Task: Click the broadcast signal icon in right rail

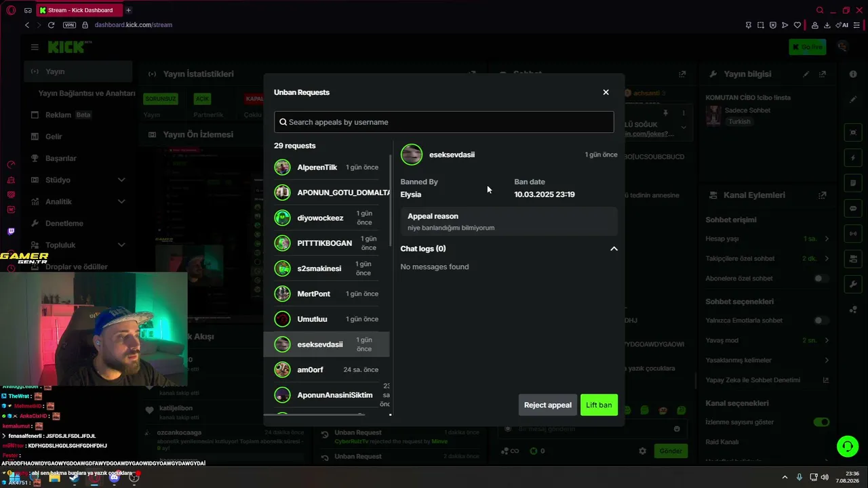Action: click(853, 234)
